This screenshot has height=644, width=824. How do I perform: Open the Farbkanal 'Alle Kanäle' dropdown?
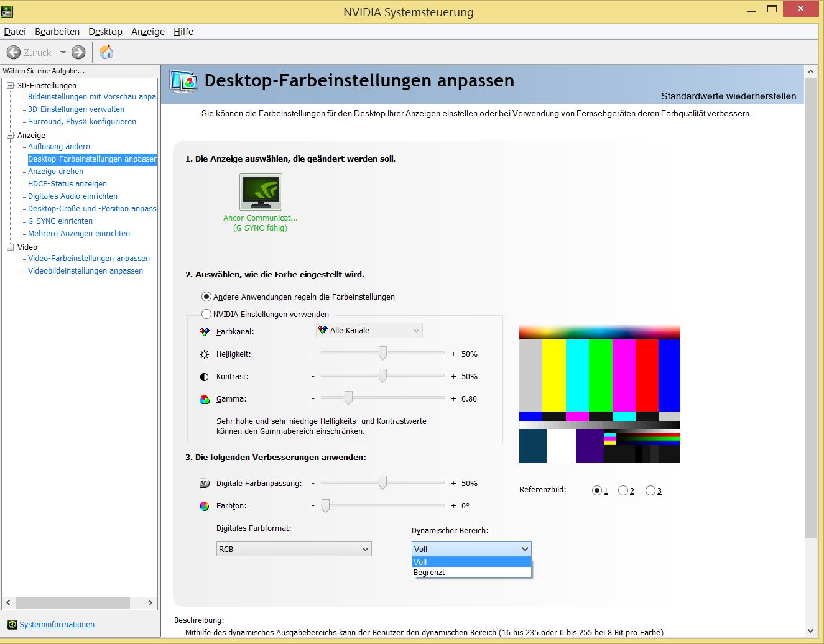click(x=369, y=331)
